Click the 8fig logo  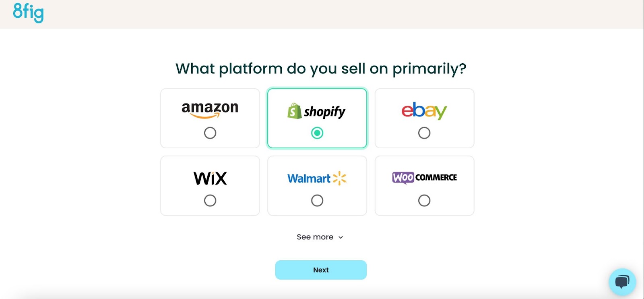[x=28, y=12]
